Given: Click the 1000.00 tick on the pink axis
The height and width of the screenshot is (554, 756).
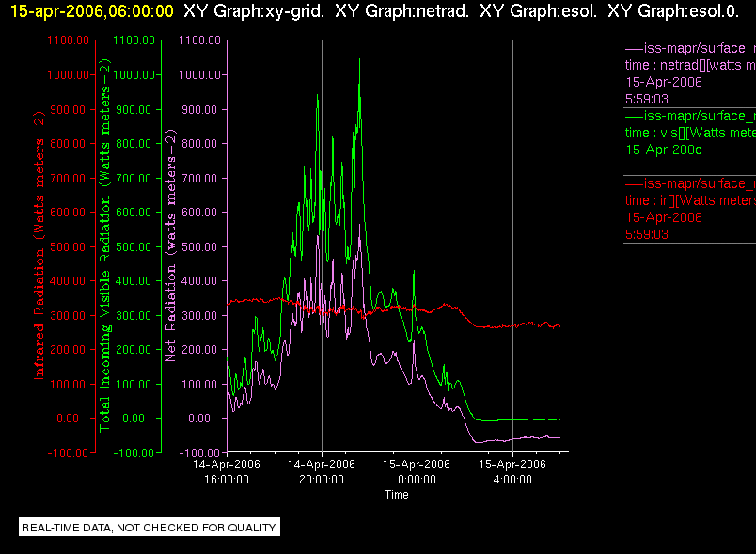Looking at the screenshot, I should (197, 74).
